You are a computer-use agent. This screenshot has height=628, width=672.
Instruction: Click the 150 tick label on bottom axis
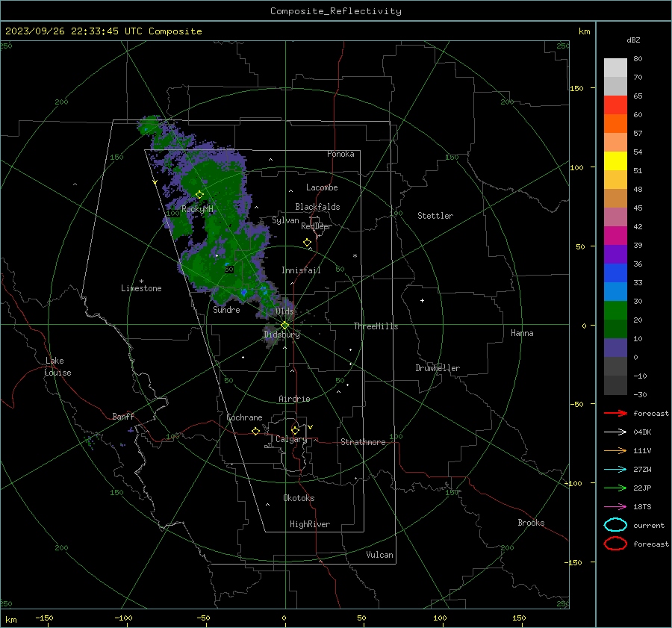pos(519,618)
